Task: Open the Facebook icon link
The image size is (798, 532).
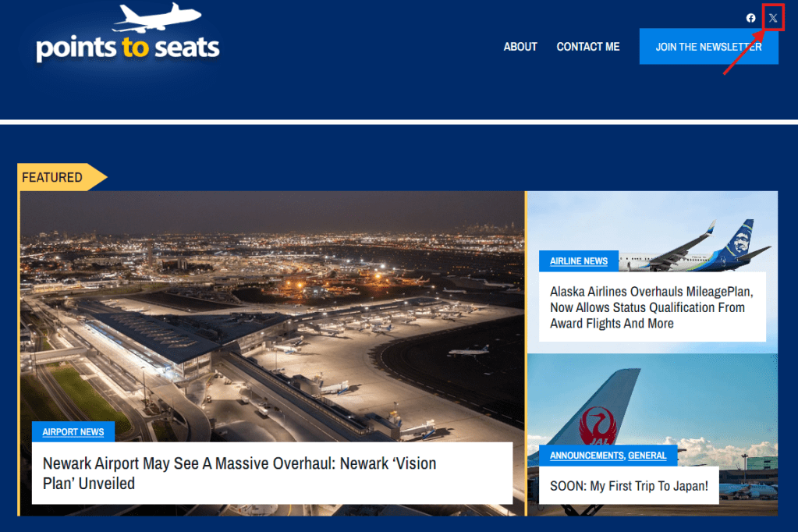Action: (x=750, y=18)
